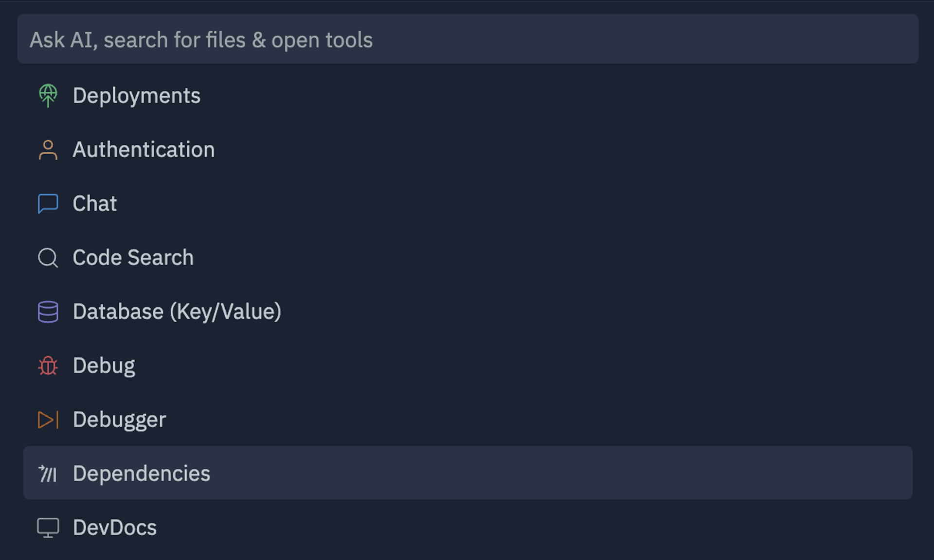
Task: Click the Chat speech bubble icon
Action: pyautogui.click(x=48, y=204)
